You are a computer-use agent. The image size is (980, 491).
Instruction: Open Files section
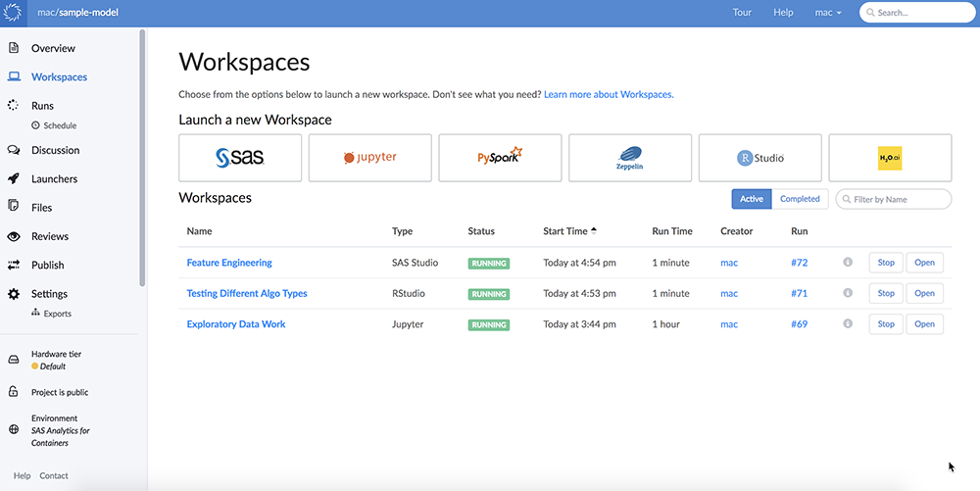click(42, 208)
